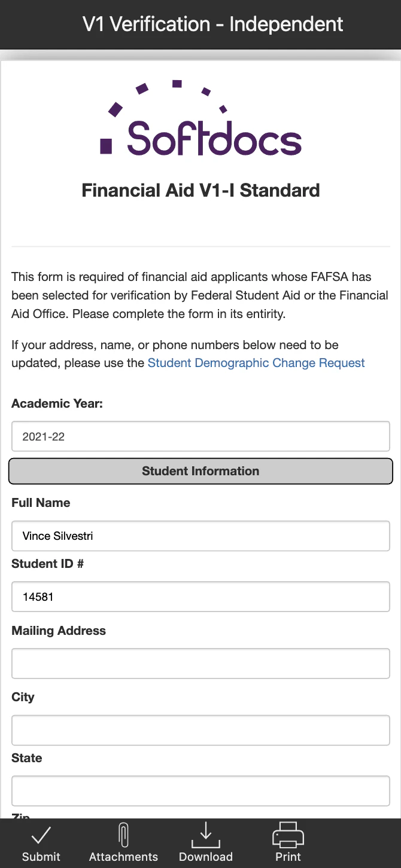Click the Full Name label text
Viewport: 401px width, 868px height.
tap(41, 503)
